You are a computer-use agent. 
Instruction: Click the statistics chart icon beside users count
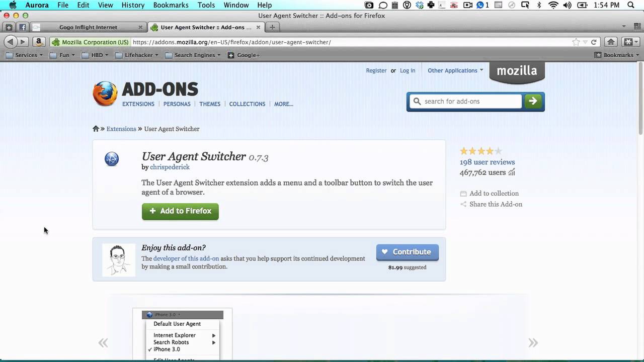[x=512, y=172]
